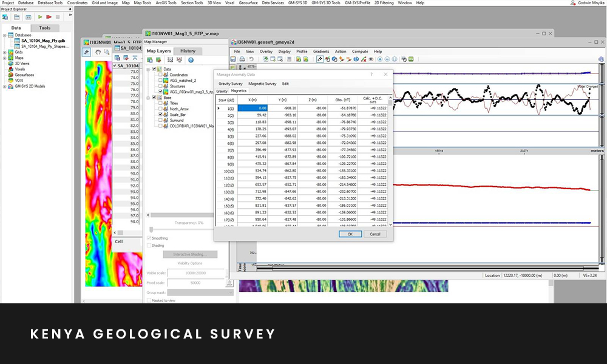Click the first Map Layers toolbar icon

click(x=150, y=60)
